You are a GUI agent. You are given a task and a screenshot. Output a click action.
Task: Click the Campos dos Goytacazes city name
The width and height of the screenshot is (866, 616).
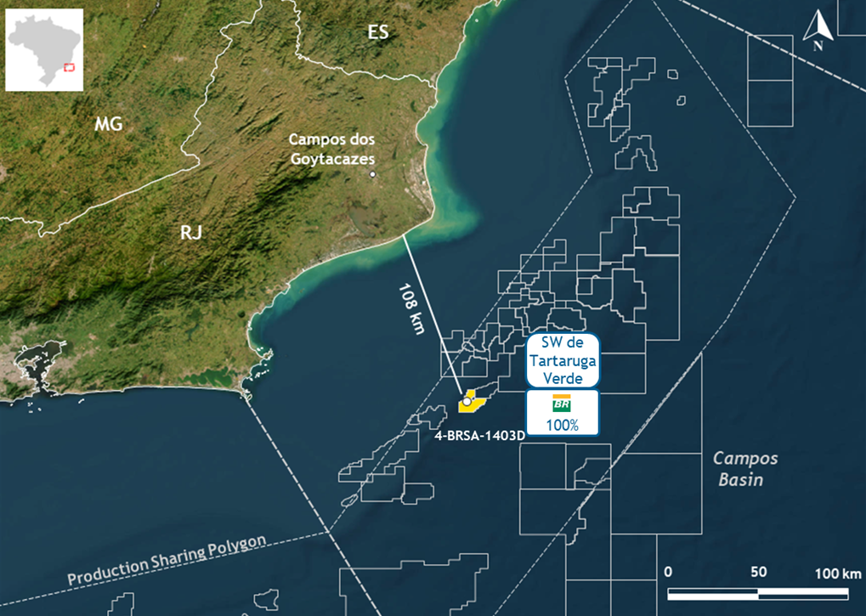click(x=331, y=149)
